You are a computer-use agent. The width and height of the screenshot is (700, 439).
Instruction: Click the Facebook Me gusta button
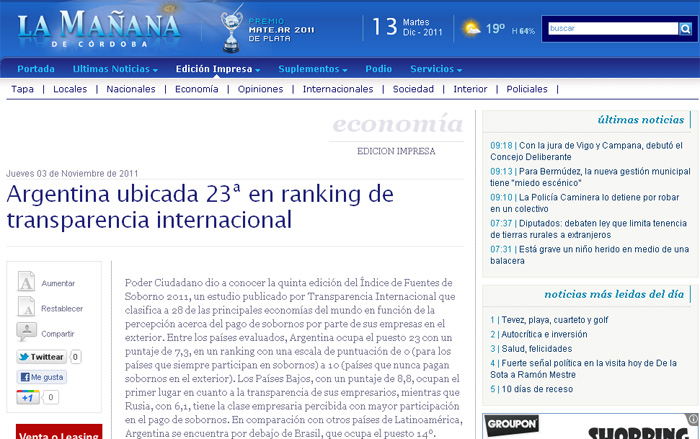[x=41, y=377]
